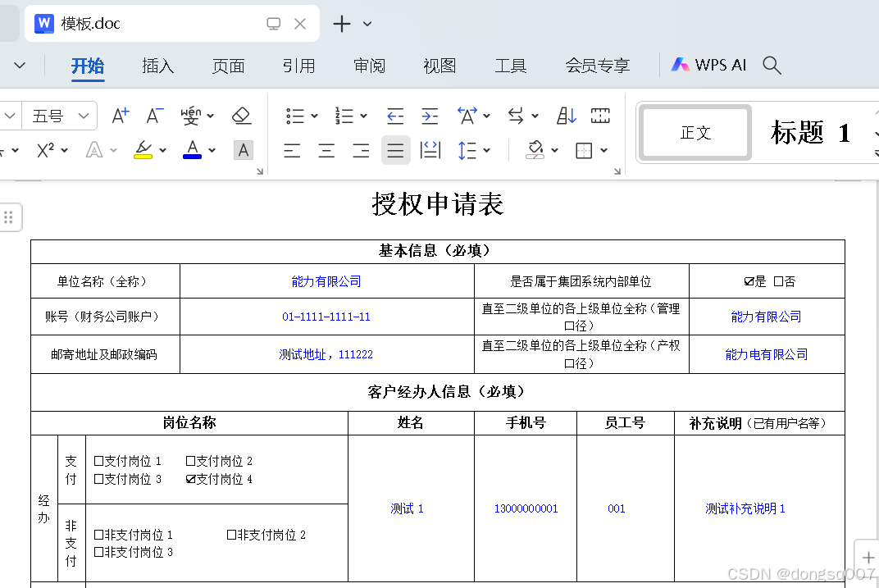879x588 pixels.
Task: Check the 支付岗位 3 checkbox
Action: coord(98,479)
